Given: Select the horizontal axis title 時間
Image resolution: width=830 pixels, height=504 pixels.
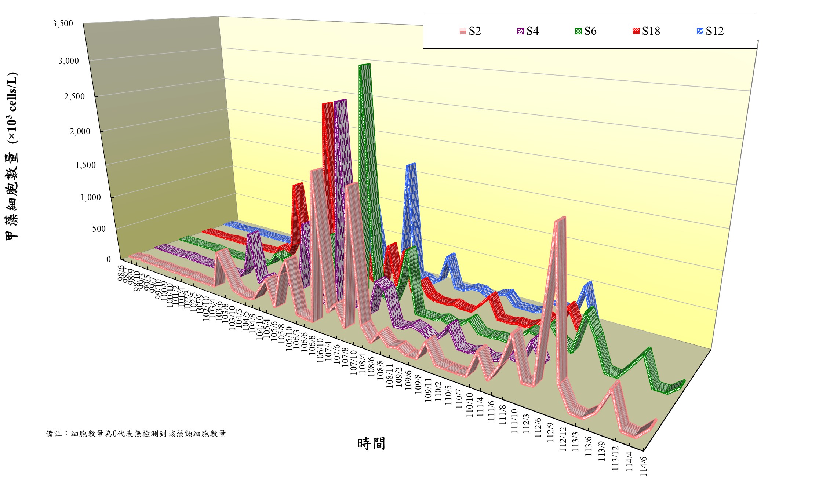Looking at the screenshot, I should pyautogui.click(x=371, y=443).
